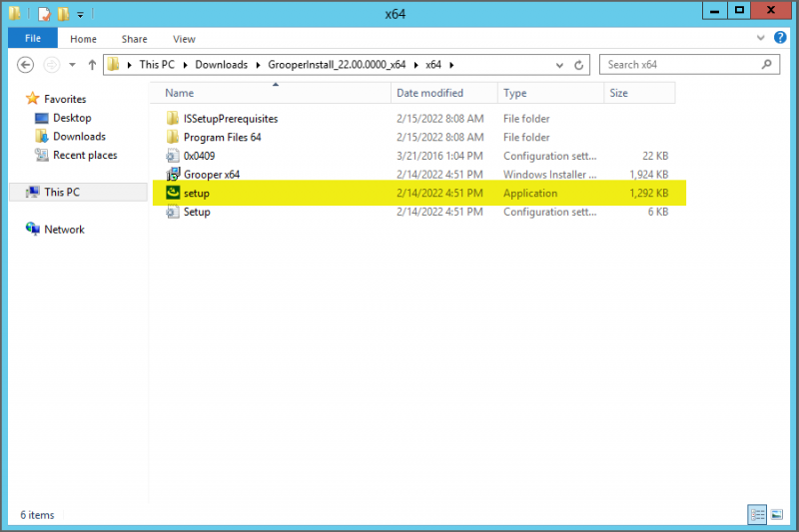The width and height of the screenshot is (799, 532).
Task: Click the Windows Installer type cell
Action: coord(550,175)
